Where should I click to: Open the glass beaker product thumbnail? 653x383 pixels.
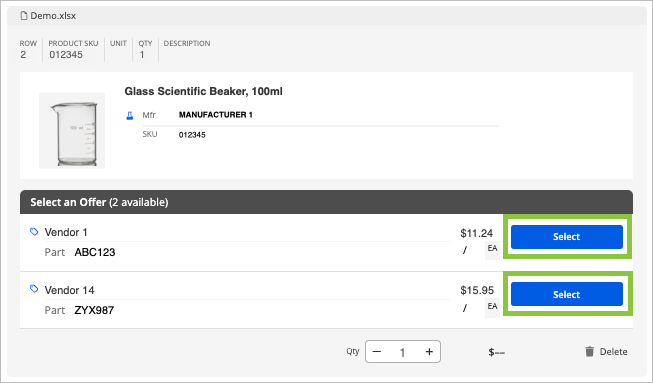pyautogui.click(x=72, y=131)
